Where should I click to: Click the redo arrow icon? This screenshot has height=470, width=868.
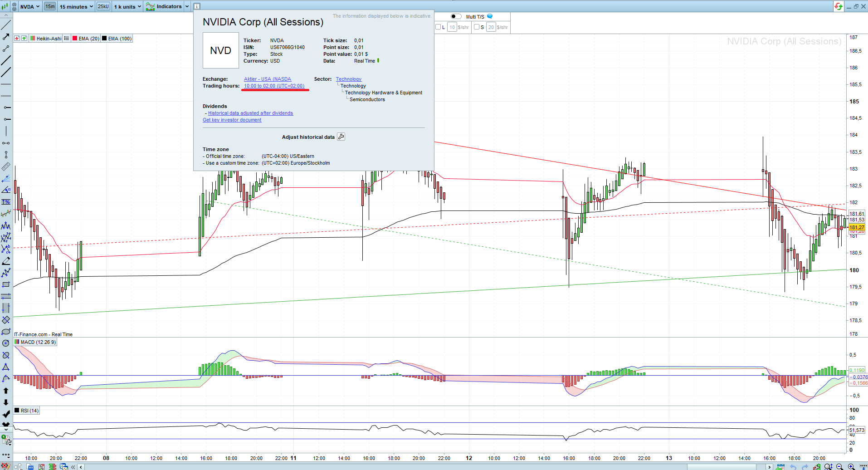[x=805, y=466]
